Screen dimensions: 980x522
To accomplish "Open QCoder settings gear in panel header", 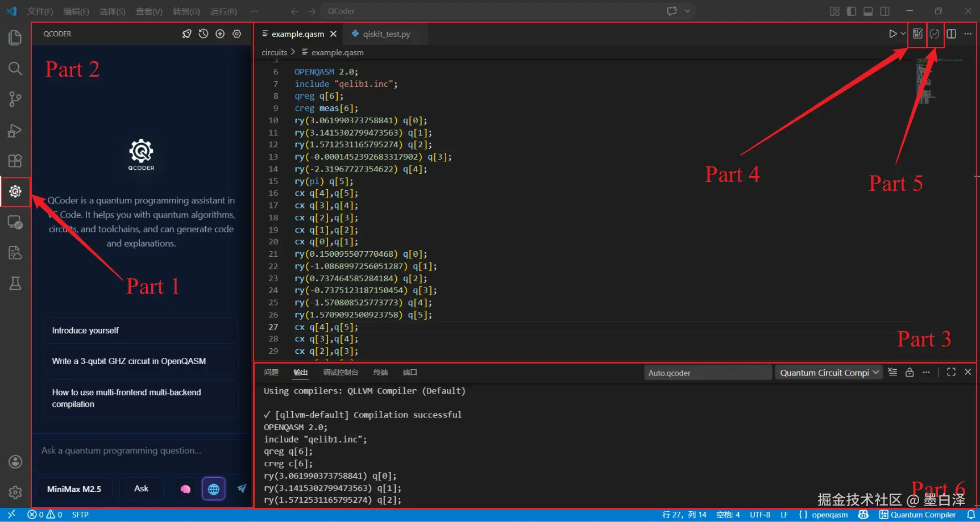I will point(237,34).
